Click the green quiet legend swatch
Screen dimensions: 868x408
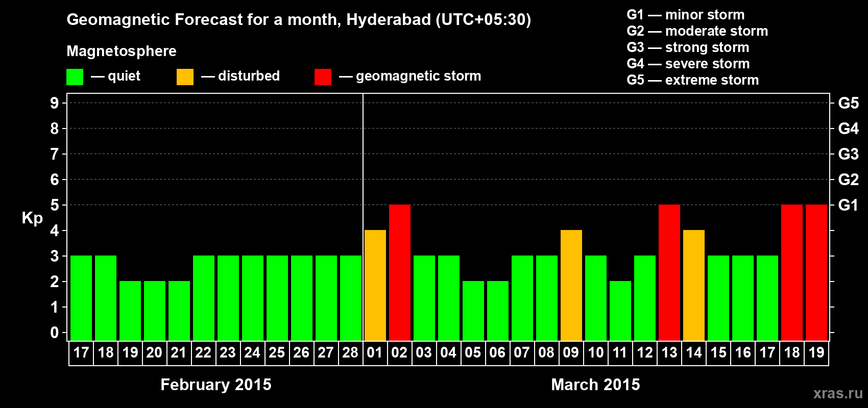coord(75,77)
